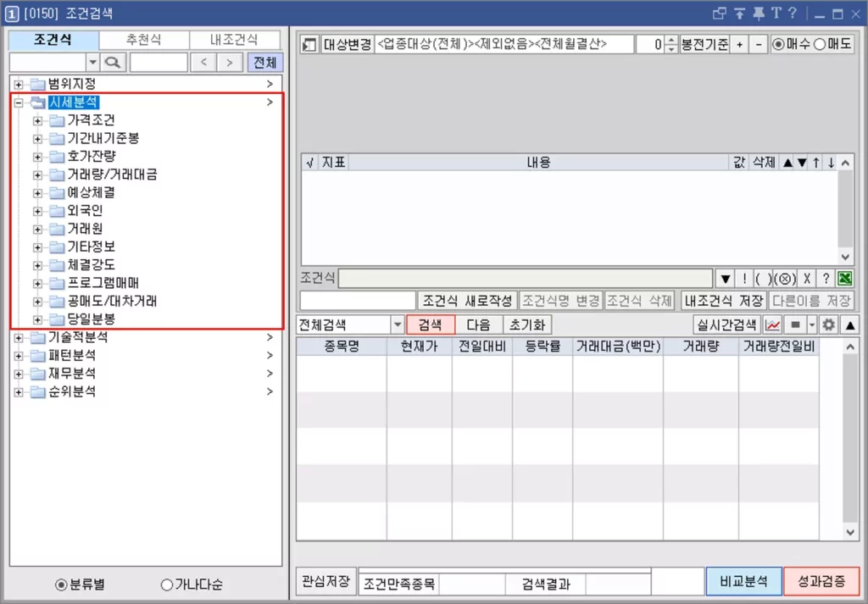Viewport: 868px width, 604px height.
Task: Open the 전체검색 dropdown
Action: pyautogui.click(x=397, y=325)
